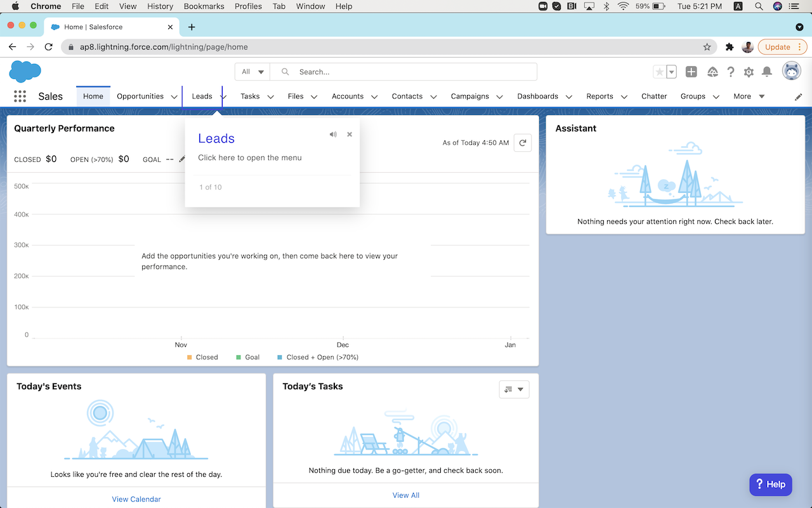Open Today's Tasks filter dropdown
Viewport: 812px width, 508px height.
coord(514,389)
